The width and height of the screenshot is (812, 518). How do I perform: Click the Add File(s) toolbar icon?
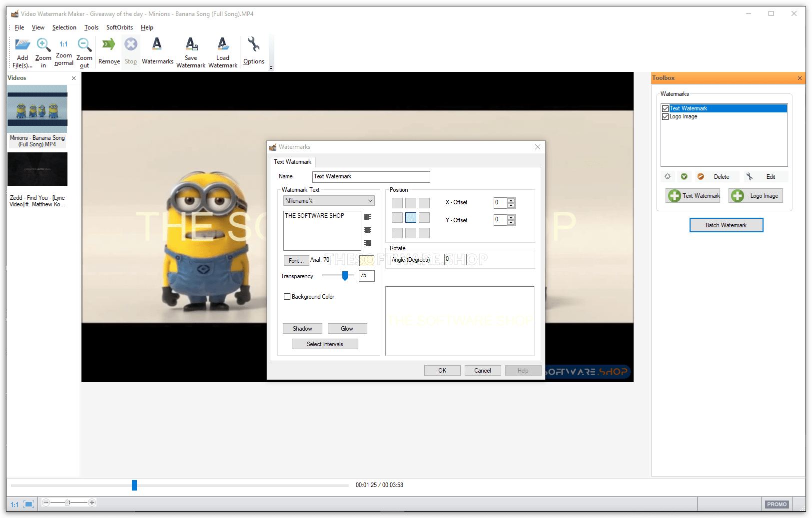(x=22, y=46)
